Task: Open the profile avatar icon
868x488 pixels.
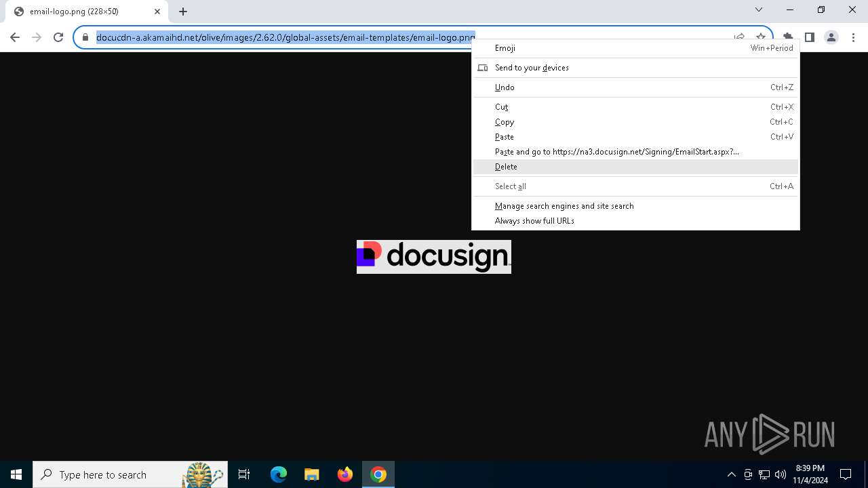Action: (x=831, y=37)
